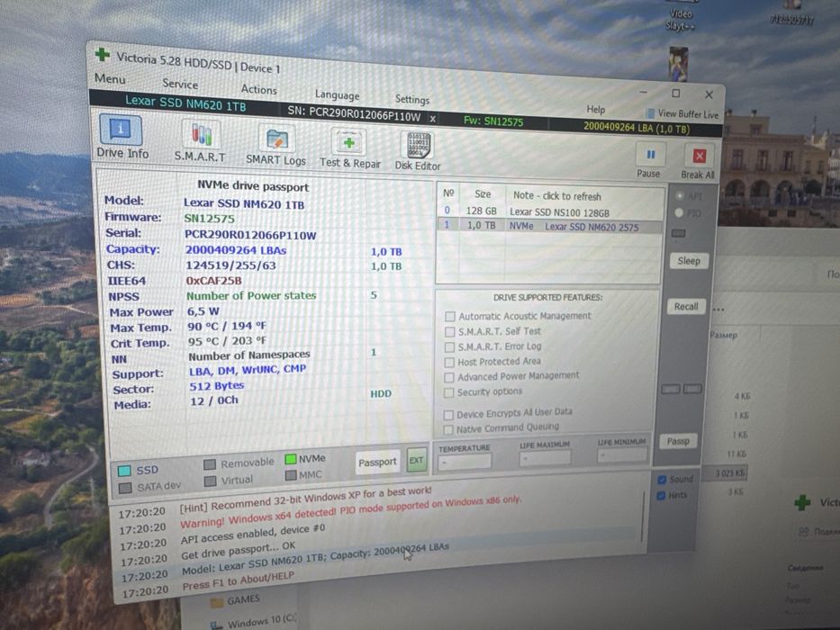The height and width of the screenshot is (630, 840).
Task: Toggle Advanced Power Management checkbox
Action: pos(449,378)
